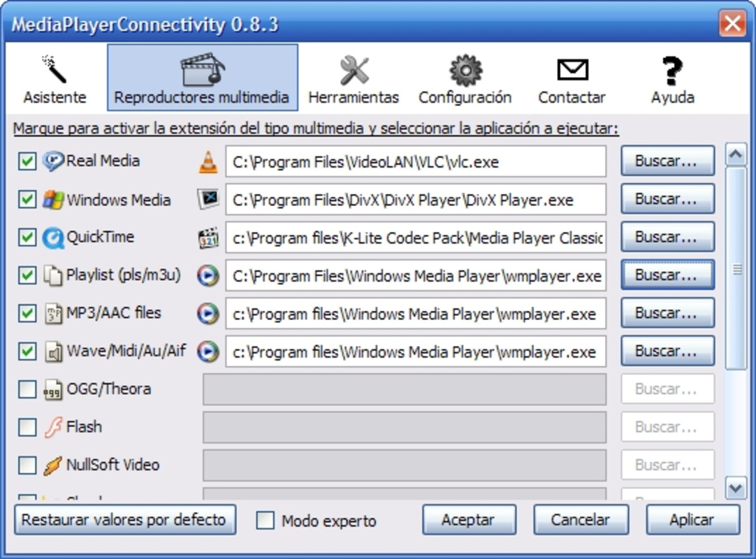This screenshot has height=559, width=756.
Task: Switch to the Herramientas tab
Action: [x=354, y=79]
